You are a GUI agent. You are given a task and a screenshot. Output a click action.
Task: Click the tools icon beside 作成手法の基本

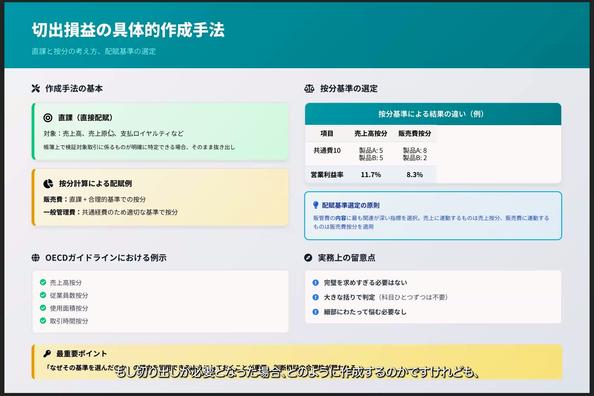click(36, 88)
